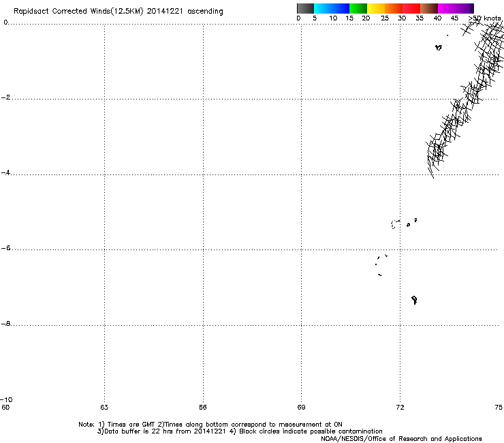Click the gray 0-5 knots color swatch
Image resolution: width=504 pixels, height=443 pixels.
coord(305,8)
